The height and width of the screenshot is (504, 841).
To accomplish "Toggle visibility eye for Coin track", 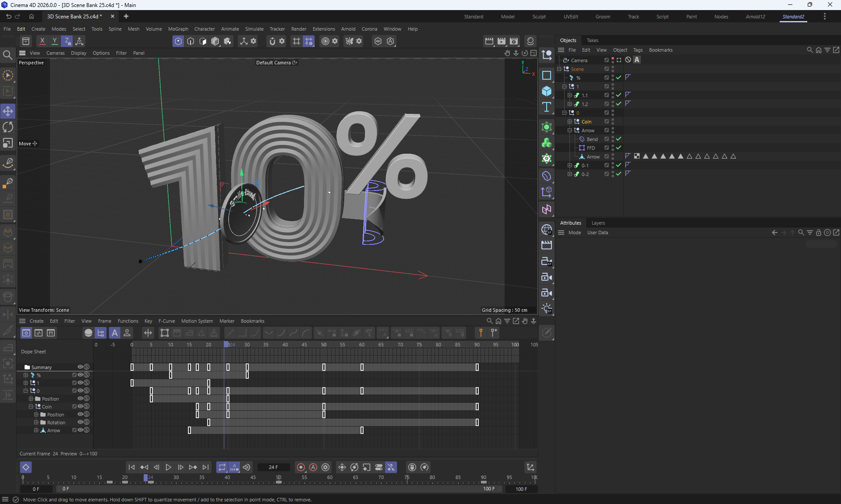I will (80, 406).
